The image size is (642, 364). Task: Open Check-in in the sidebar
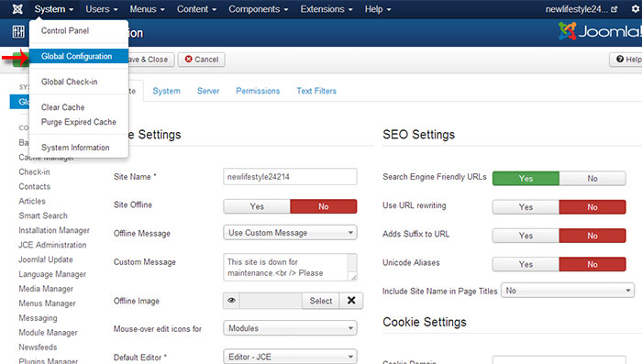tap(34, 172)
